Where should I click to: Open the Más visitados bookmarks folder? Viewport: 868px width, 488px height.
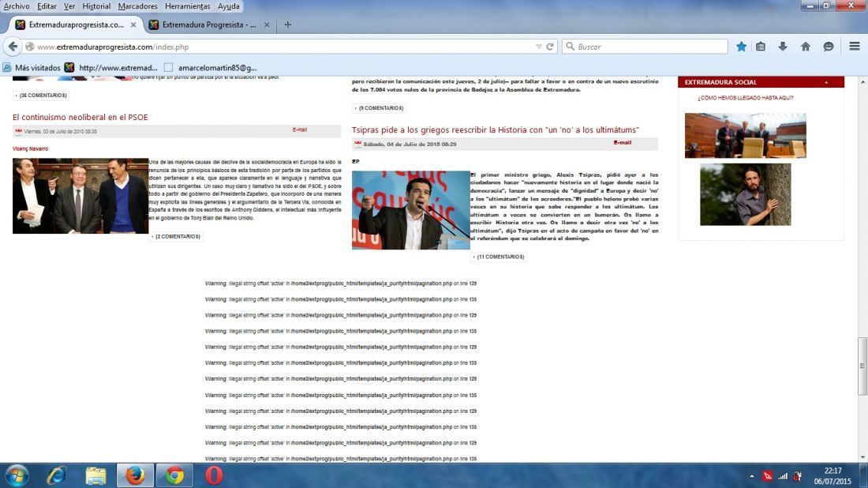coord(32,68)
